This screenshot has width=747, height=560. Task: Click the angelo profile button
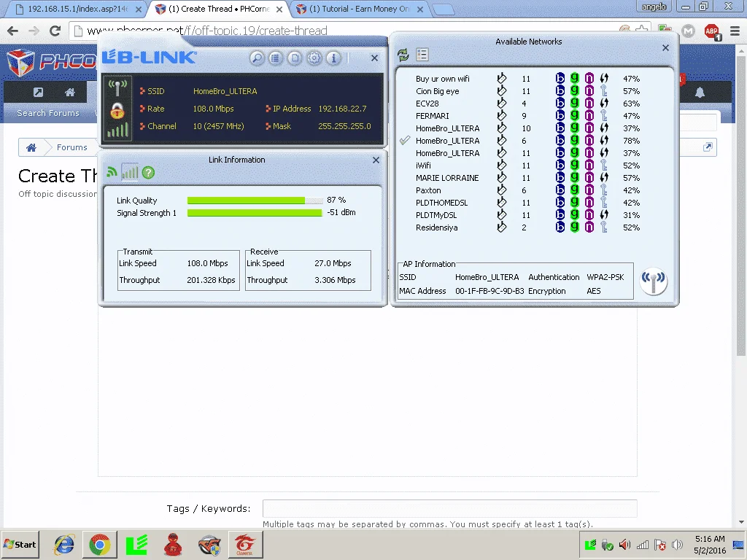654,7
